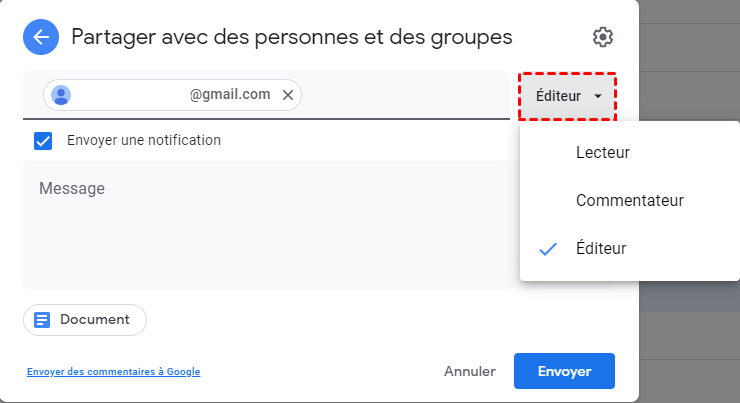Click the avatar icon in the email chip
Image resolution: width=740 pixels, height=403 pixels.
point(61,95)
